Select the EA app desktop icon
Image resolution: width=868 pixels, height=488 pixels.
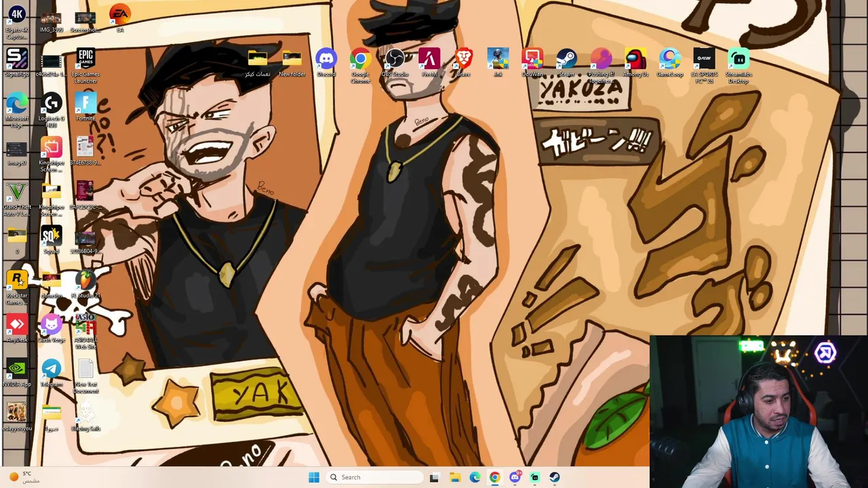(119, 20)
